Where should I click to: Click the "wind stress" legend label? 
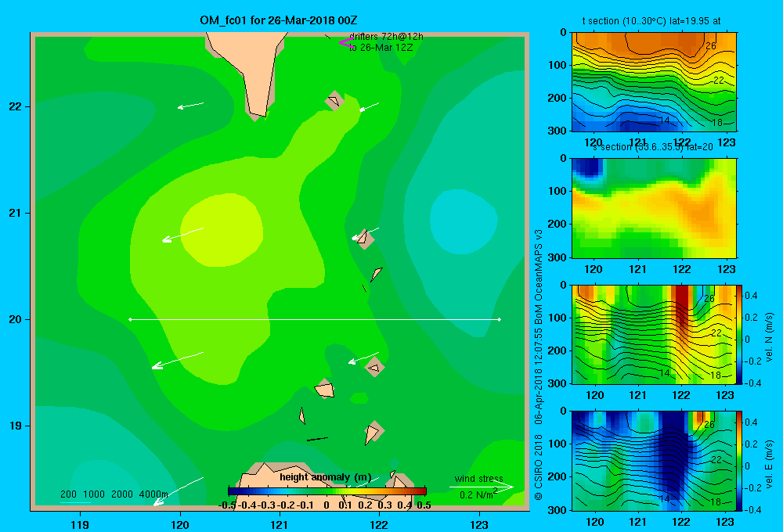[x=478, y=479]
